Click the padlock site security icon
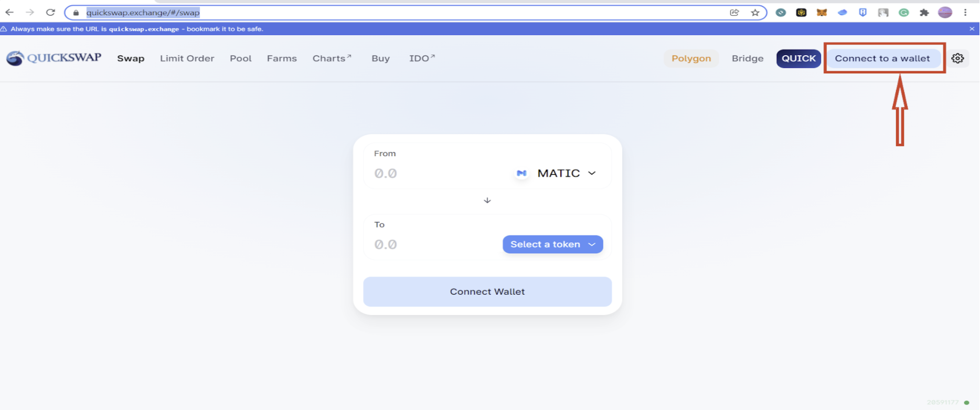980x410 pixels. click(x=76, y=13)
